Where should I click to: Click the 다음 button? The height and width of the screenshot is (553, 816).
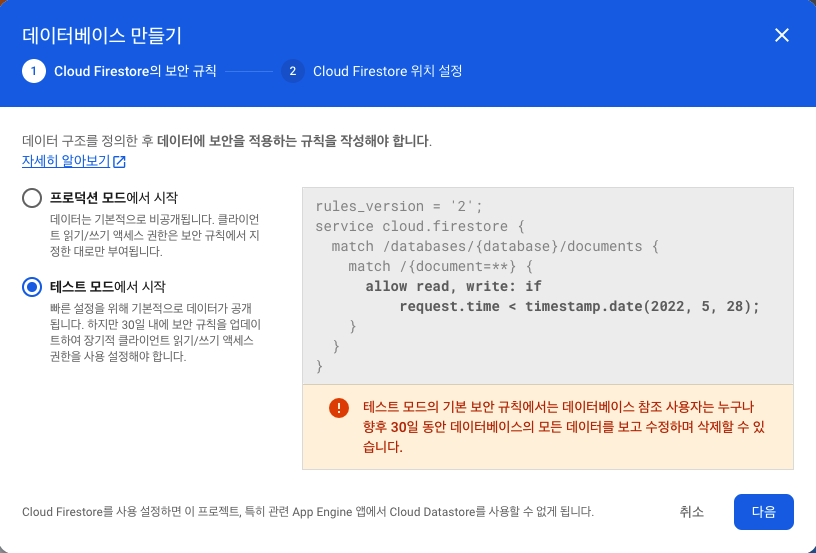click(763, 512)
